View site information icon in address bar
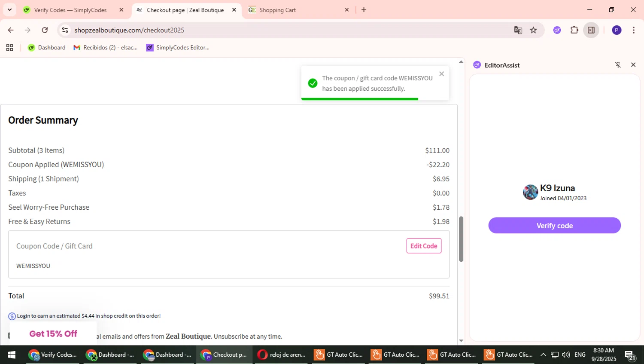Viewport: 644px width, 364px height. tap(65, 30)
